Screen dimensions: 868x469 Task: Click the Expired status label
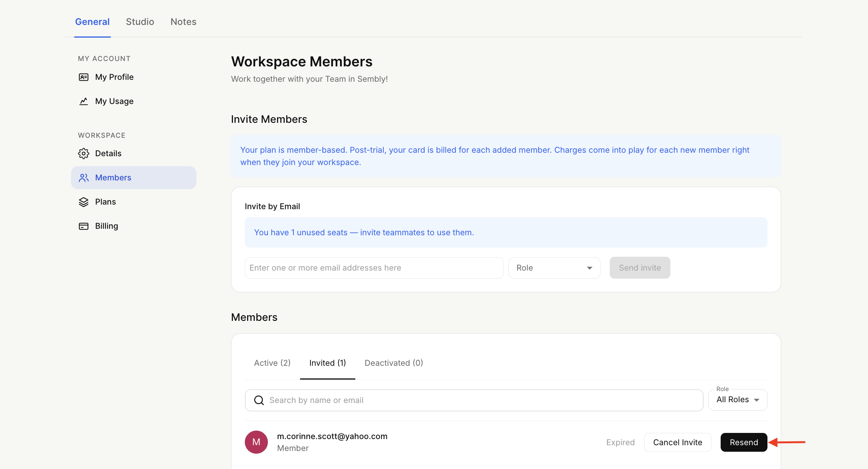point(620,443)
